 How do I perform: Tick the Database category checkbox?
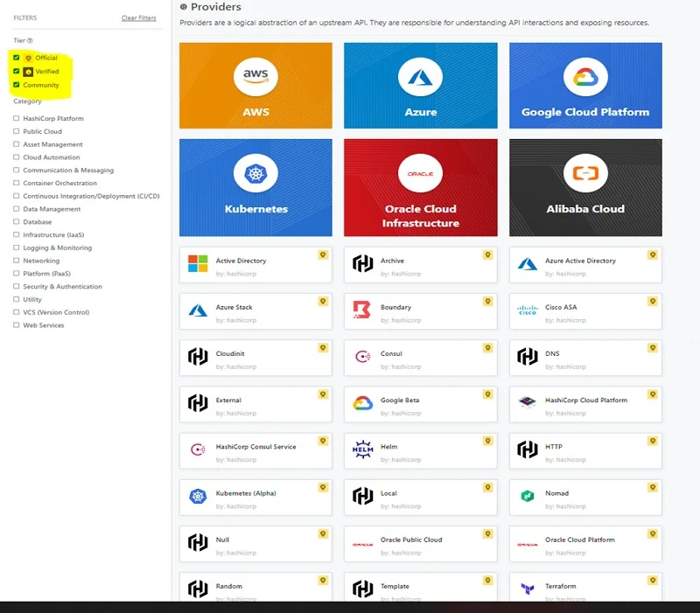tap(17, 222)
